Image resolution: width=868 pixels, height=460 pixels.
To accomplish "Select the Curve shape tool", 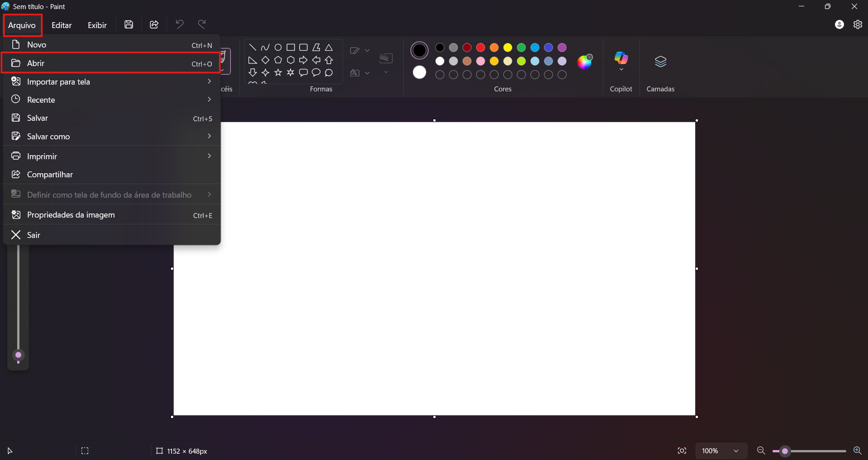I will tap(265, 47).
